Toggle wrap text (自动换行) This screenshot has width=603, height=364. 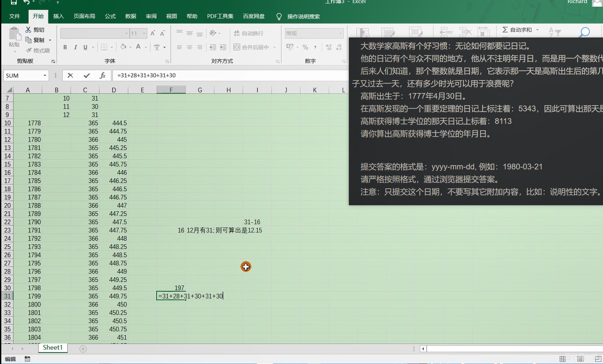pyautogui.click(x=249, y=33)
